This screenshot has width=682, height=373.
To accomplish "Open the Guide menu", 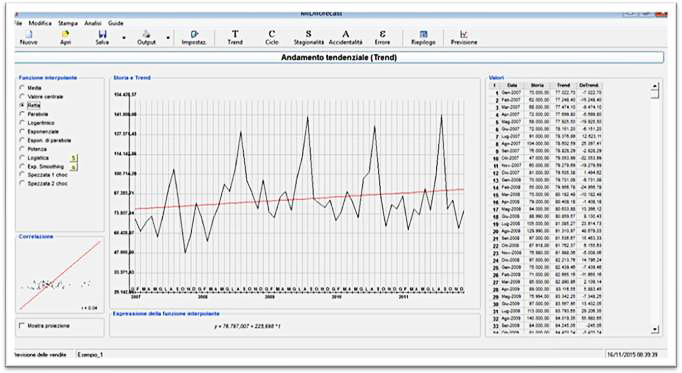I will coord(116,23).
